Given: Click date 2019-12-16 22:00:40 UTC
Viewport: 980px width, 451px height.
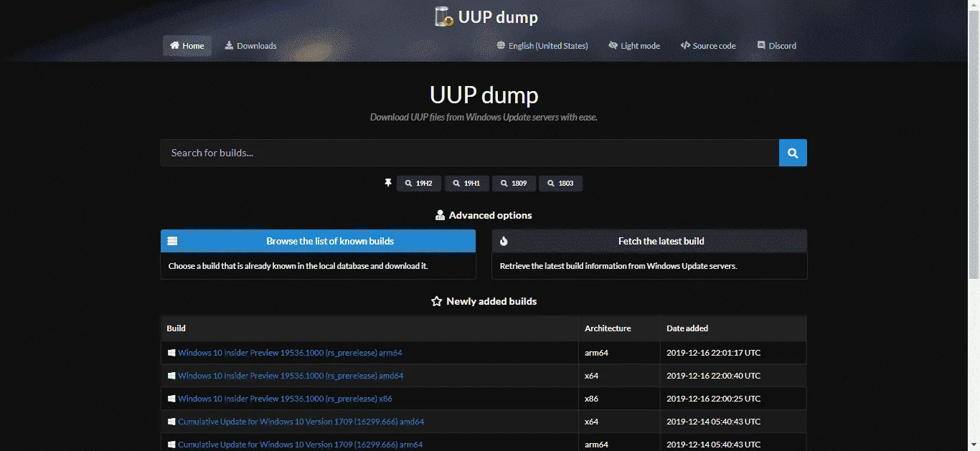Looking at the screenshot, I should [x=713, y=376].
